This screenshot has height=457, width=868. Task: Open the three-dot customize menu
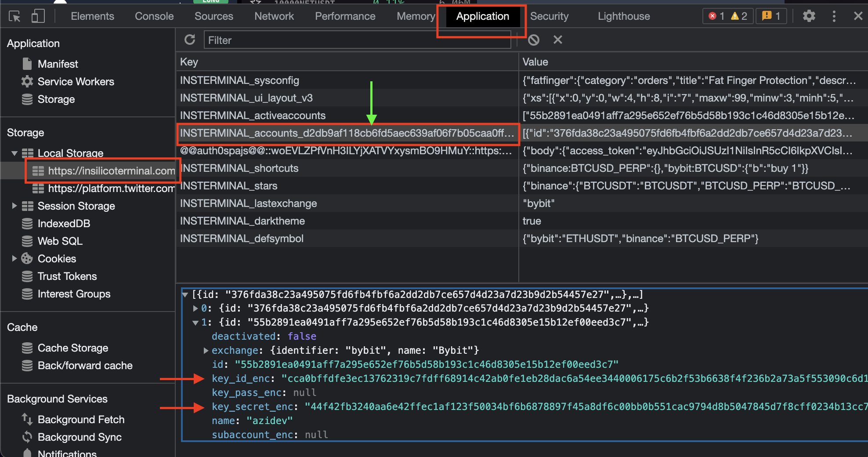[x=834, y=16]
